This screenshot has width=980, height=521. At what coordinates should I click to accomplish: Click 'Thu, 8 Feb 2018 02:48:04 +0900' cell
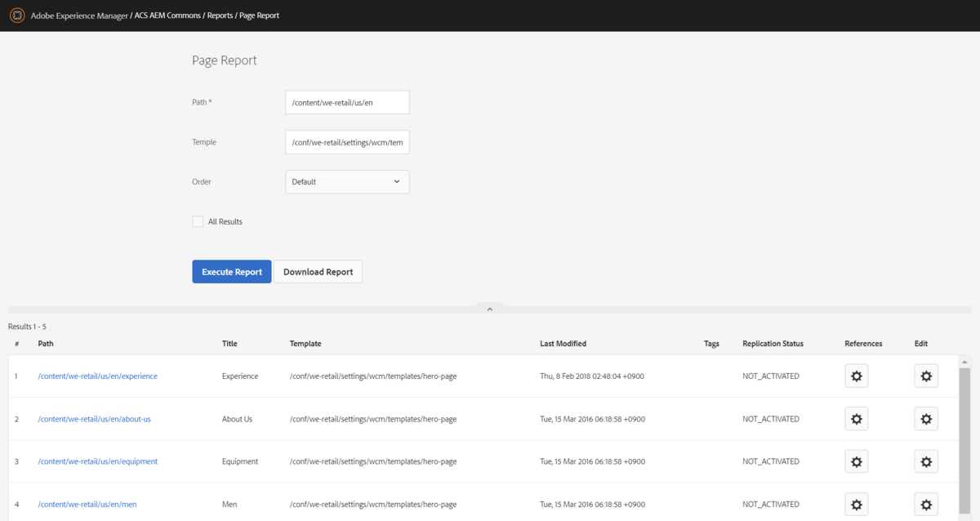coord(592,376)
